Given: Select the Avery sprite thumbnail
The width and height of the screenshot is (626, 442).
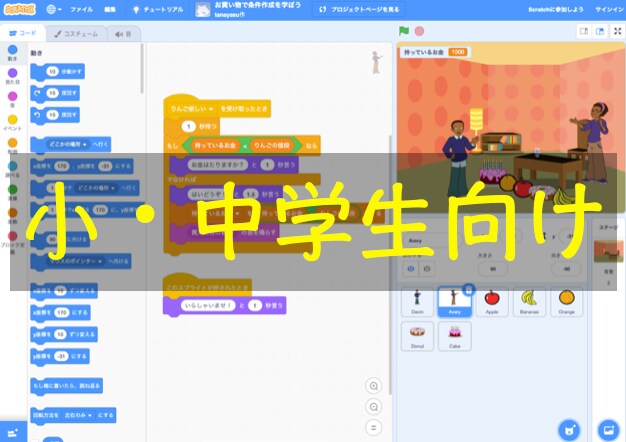Looking at the screenshot, I should tap(454, 302).
